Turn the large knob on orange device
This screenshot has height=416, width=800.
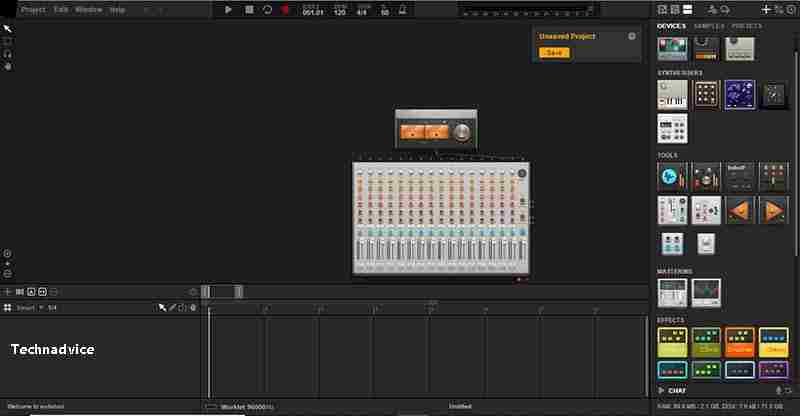pyautogui.click(x=462, y=132)
